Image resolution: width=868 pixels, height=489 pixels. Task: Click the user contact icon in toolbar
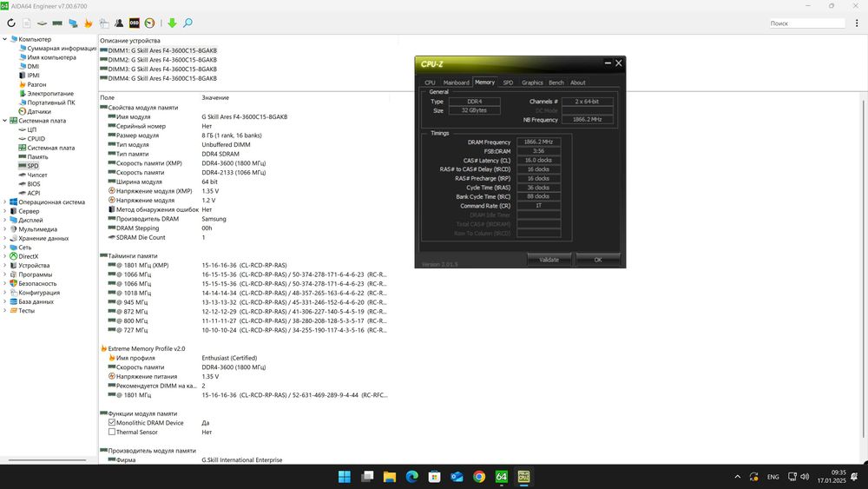tap(119, 23)
